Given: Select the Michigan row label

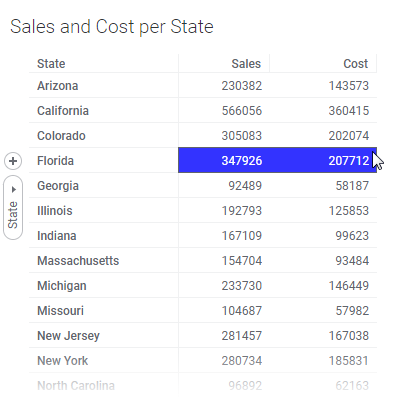Looking at the screenshot, I should (x=62, y=286).
